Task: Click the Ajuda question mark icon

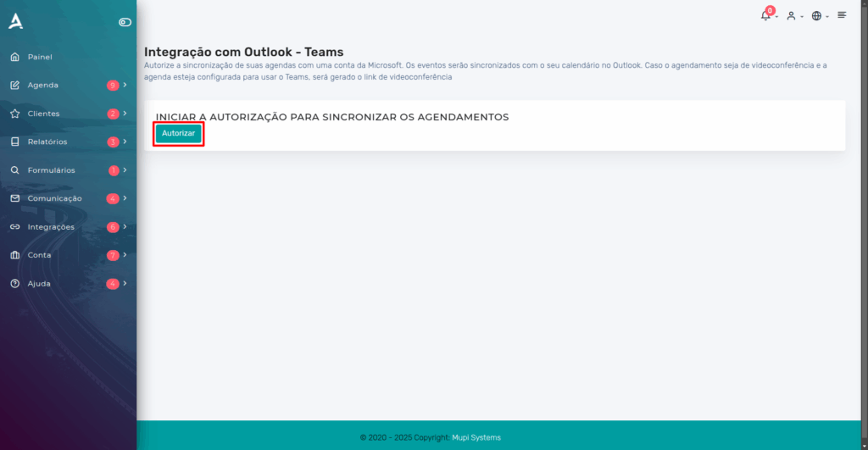Action: tap(15, 283)
